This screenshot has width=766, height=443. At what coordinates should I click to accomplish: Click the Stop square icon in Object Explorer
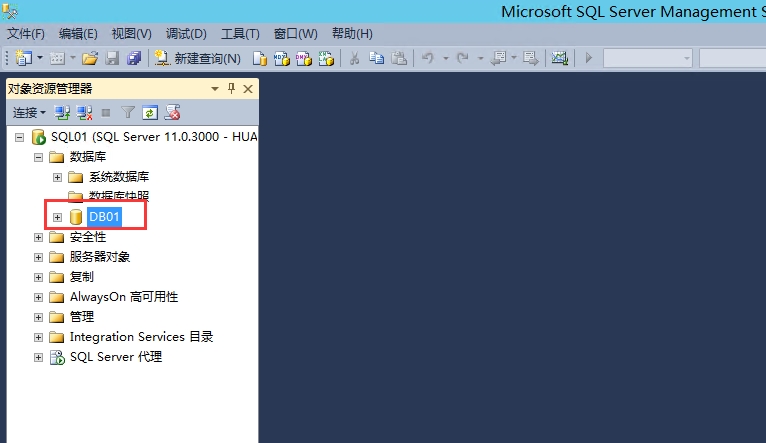point(106,113)
